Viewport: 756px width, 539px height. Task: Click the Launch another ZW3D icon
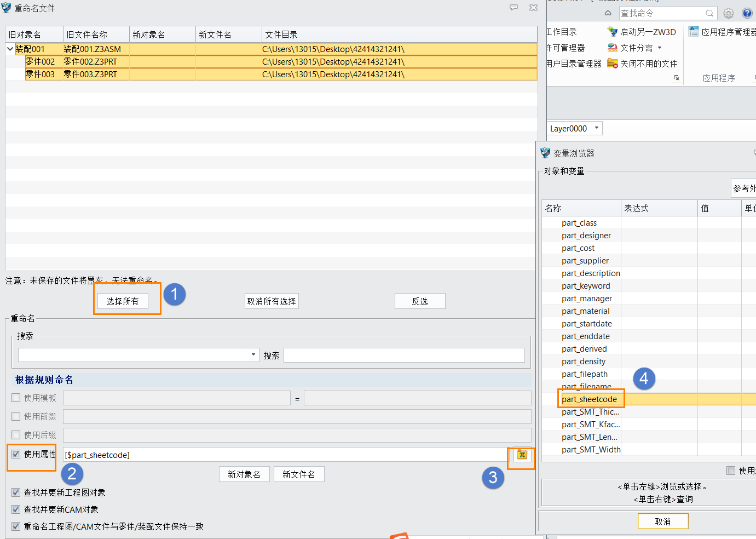(x=613, y=32)
